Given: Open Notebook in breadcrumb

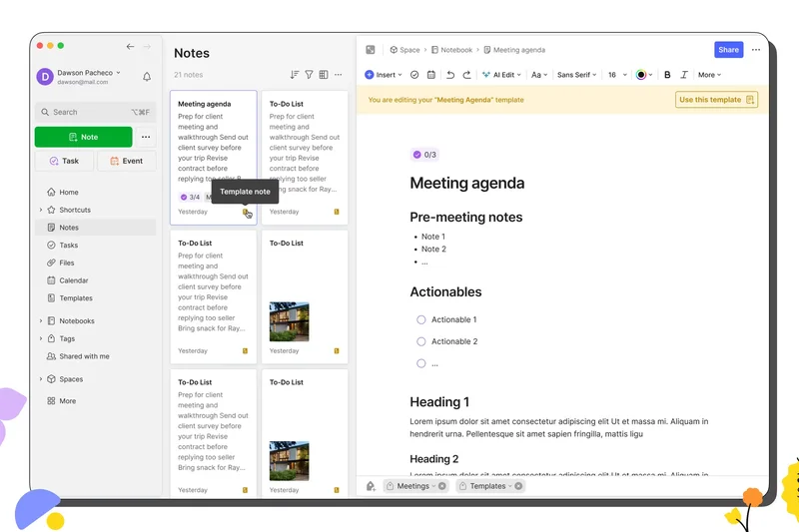Looking at the screenshot, I should click(452, 50).
